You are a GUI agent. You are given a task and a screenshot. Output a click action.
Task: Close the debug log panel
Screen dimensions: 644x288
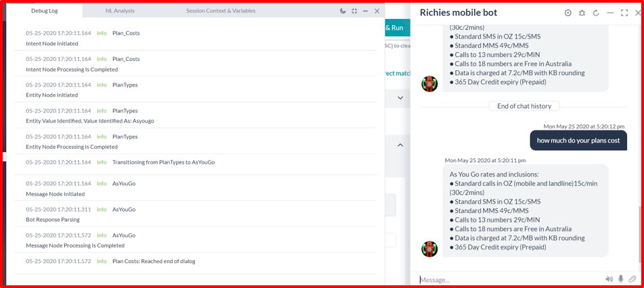(x=377, y=11)
